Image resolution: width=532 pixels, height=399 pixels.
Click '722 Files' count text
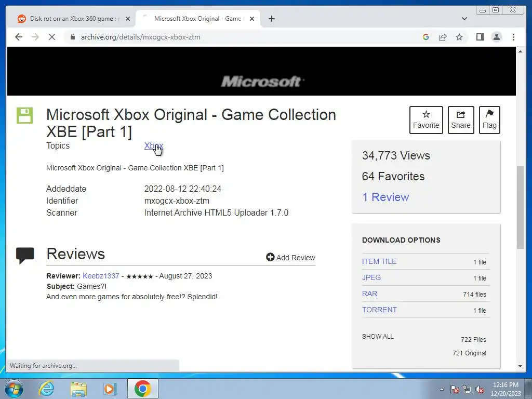coord(473,340)
